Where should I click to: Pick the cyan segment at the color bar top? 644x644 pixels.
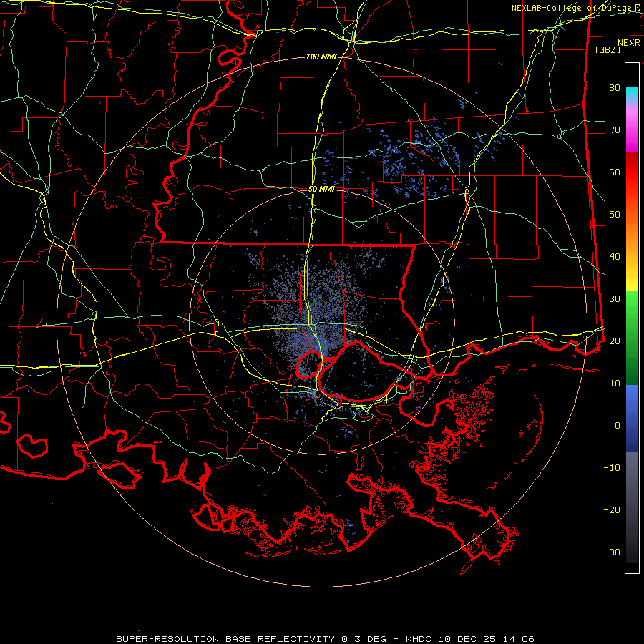pyautogui.click(x=632, y=94)
